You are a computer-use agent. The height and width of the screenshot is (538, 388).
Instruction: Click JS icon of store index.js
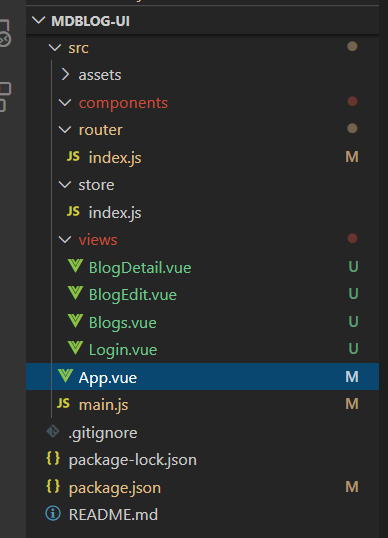73,211
